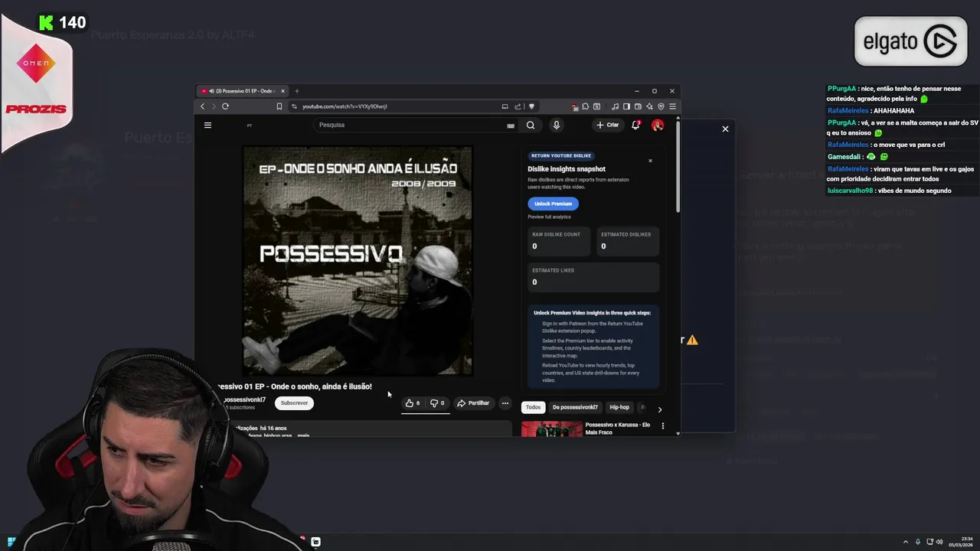Open the browser wallet icon
This screenshot has width=980, height=551.
[637, 106]
